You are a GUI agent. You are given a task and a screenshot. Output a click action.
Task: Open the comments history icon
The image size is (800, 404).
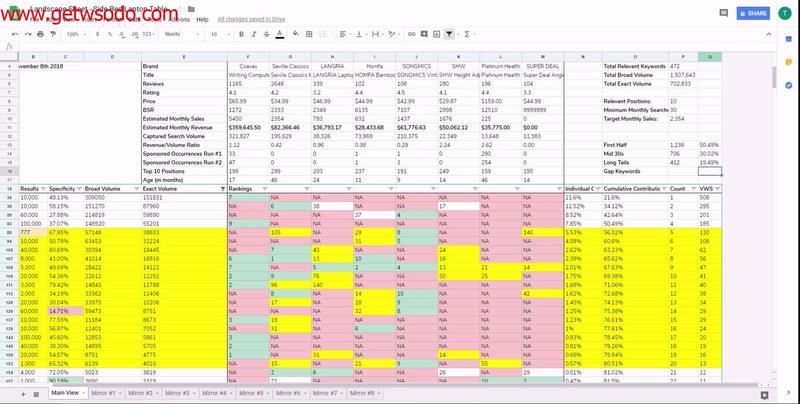tap(723, 13)
